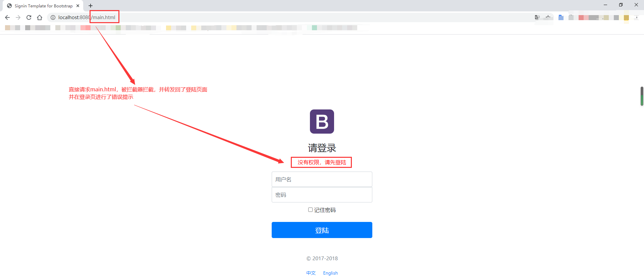644x279 pixels.
Task: Click the 请登录 heading text
Action: 322,148
